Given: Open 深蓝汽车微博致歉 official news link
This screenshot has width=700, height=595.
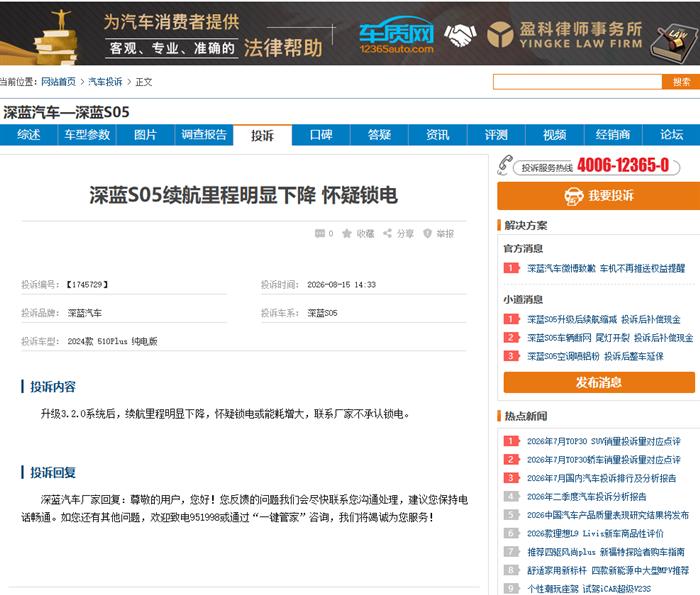Looking at the screenshot, I should pyautogui.click(x=606, y=268).
